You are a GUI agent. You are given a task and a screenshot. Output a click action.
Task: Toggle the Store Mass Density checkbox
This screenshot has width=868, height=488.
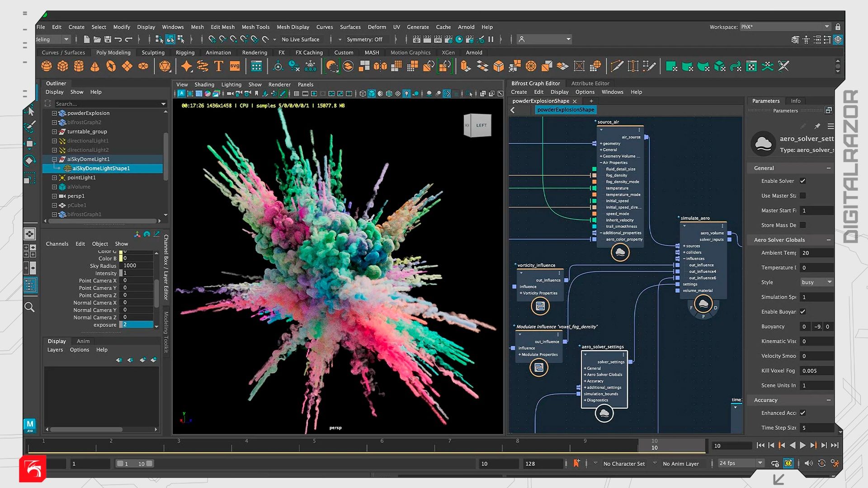point(803,225)
